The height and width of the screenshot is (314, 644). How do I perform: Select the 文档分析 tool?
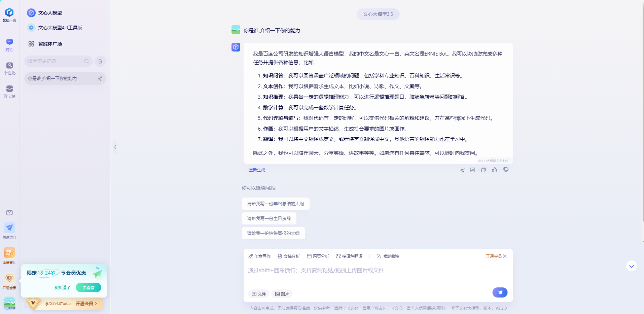[289, 256]
